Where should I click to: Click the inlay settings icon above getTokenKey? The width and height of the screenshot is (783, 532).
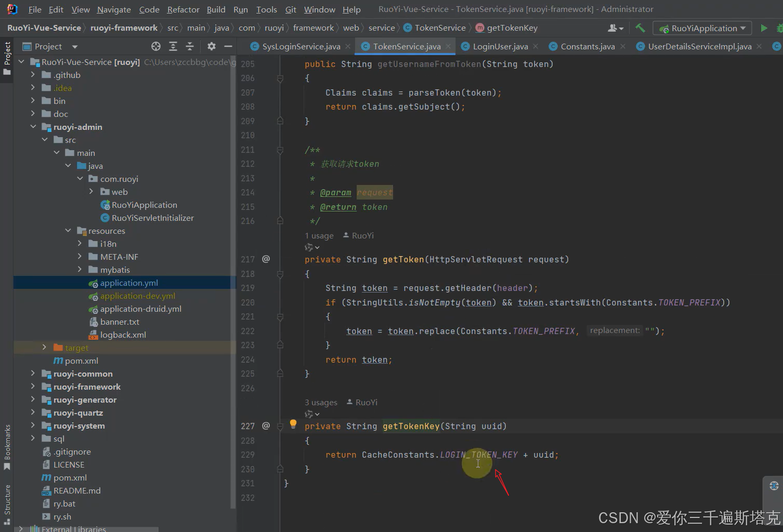[311, 414]
